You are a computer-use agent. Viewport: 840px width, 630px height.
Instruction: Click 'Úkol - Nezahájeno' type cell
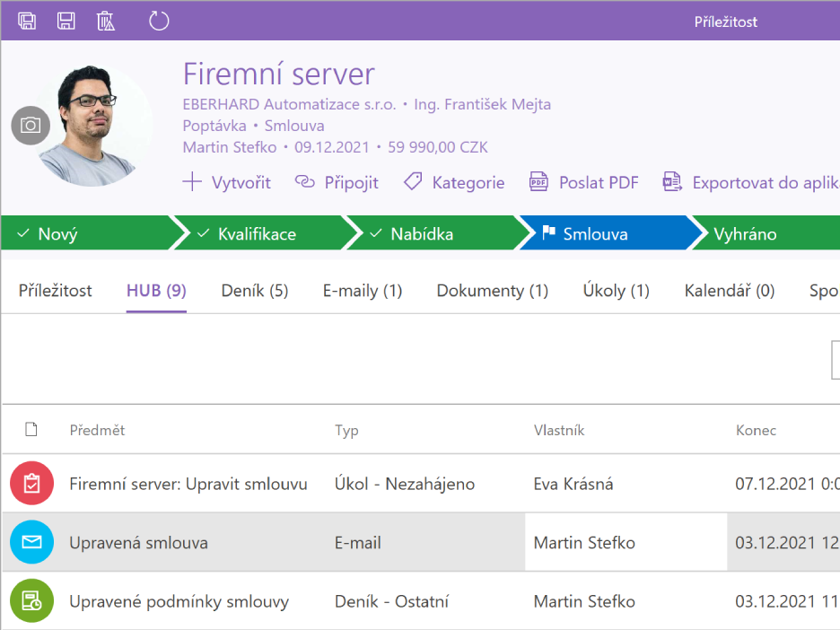click(x=405, y=484)
